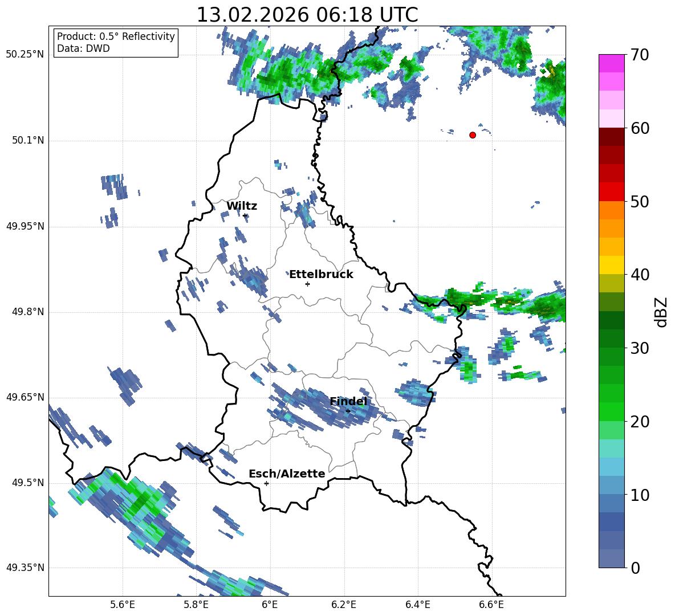Click the 50 colorbar tick label

[640, 202]
